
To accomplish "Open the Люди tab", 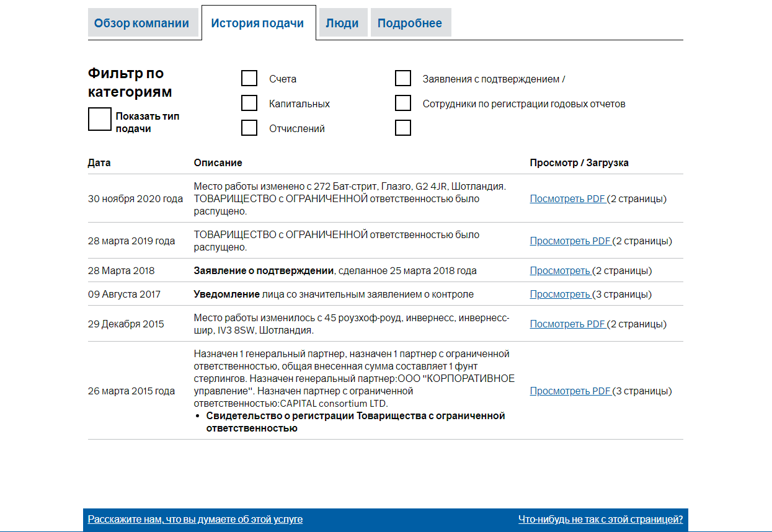I will (342, 24).
